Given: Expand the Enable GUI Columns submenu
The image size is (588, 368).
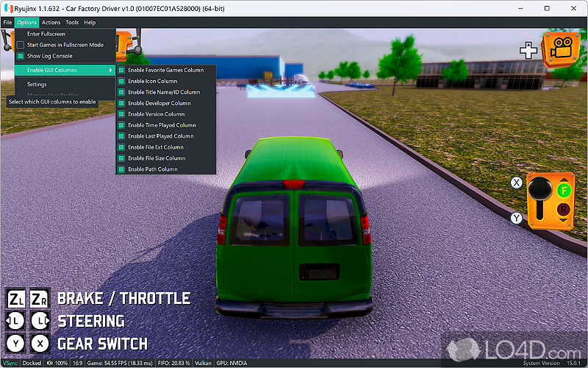Looking at the screenshot, I should [x=65, y=70].
